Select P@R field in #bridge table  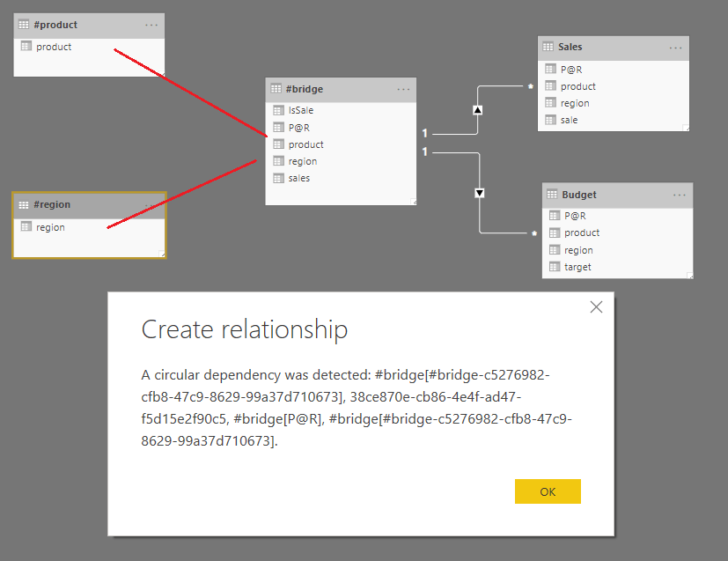[298, 128]
